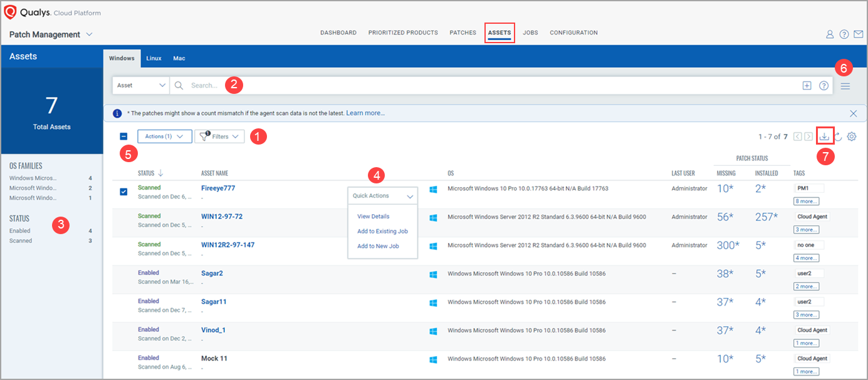Screen dimensions: 868x380
Task: Click the Qualys logo icon
Action: (11, 12)
